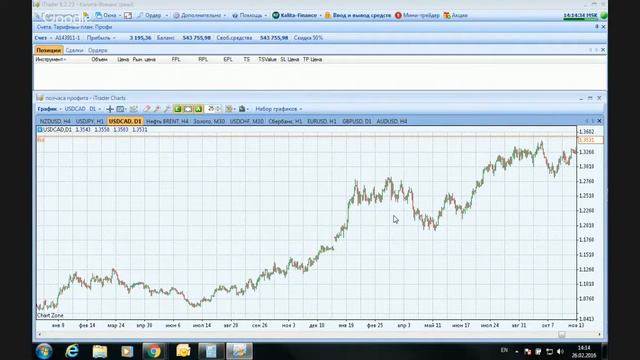This screenshot has height=360, width=640.
Task: Switch to the NZDUSD, H4 chart tab
Action: click(x=55, y=121)
